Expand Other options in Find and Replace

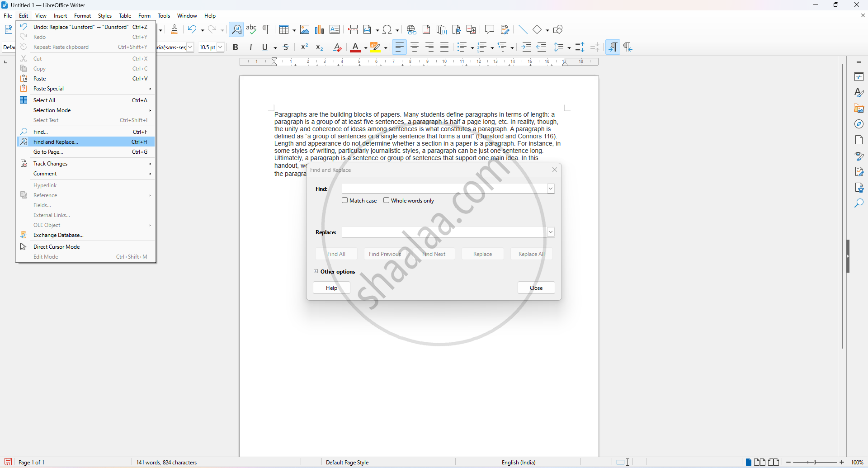(316, 271)
